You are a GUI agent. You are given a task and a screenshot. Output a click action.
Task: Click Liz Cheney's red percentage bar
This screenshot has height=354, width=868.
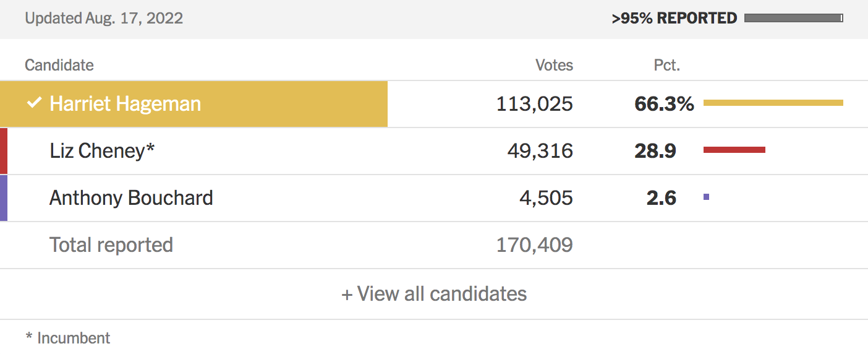click(x=734, y=150)
